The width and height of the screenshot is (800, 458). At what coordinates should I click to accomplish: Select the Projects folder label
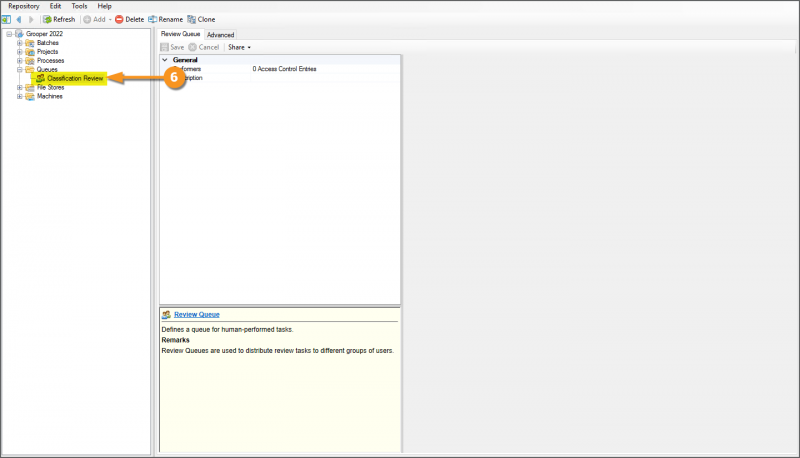tap(47, 52)
